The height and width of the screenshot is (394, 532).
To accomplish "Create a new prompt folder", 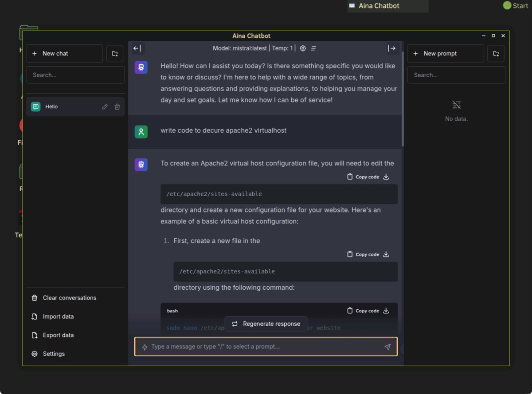I will click(496, 54).
